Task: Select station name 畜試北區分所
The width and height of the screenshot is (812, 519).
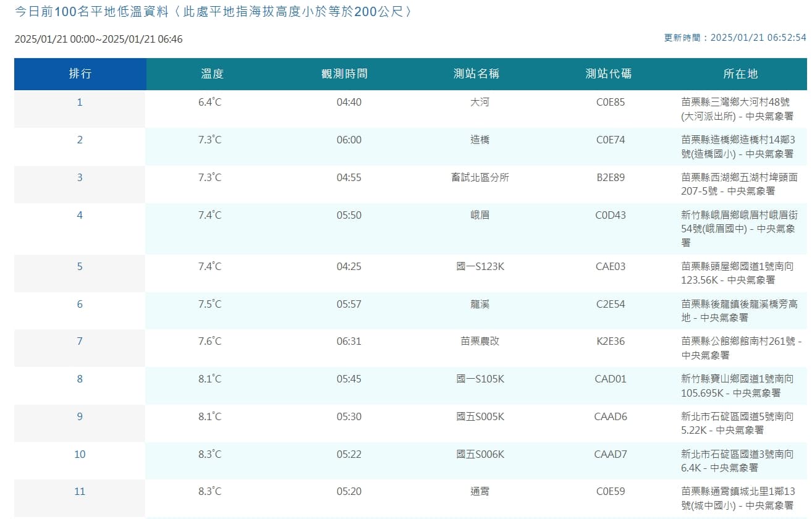Action: tap(480, 177)
